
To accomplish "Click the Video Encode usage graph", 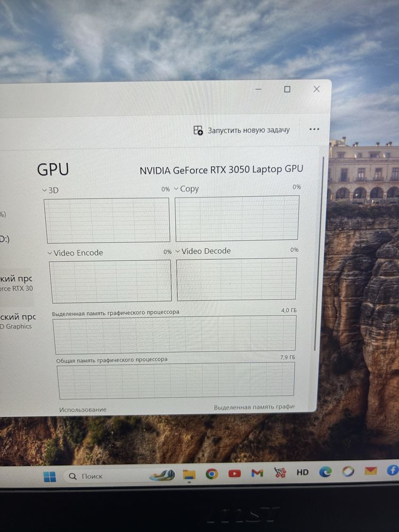I will pyautogui.click(x=110, y=281).
